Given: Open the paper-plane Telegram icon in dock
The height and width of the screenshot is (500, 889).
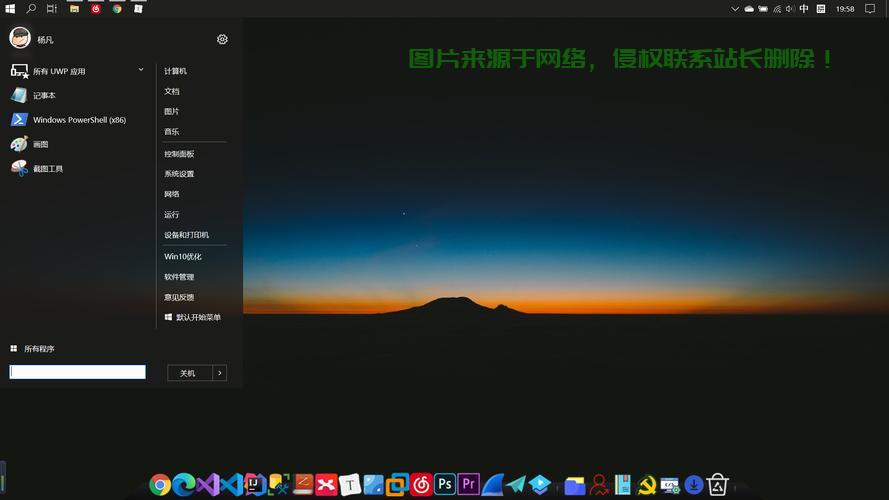Looking at the screenshot, I should 516,485.
